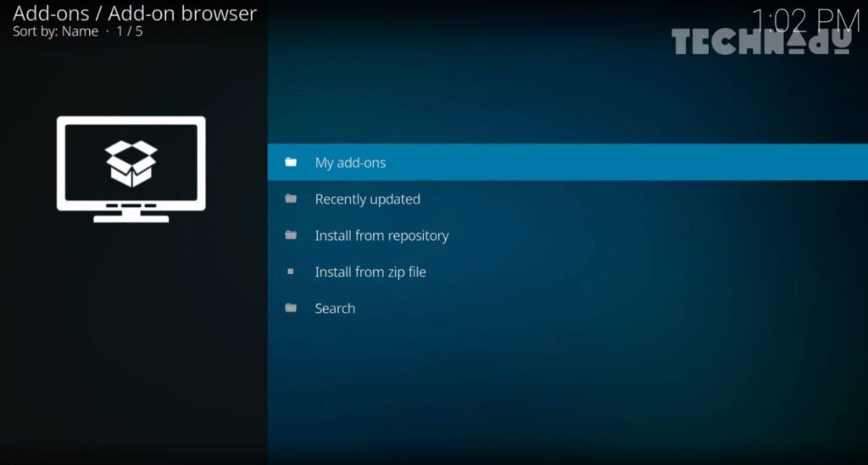The width and height of the screenshot is (868, 465).
Task: Open the Search option in the list
Action: [x=335, y=309]
